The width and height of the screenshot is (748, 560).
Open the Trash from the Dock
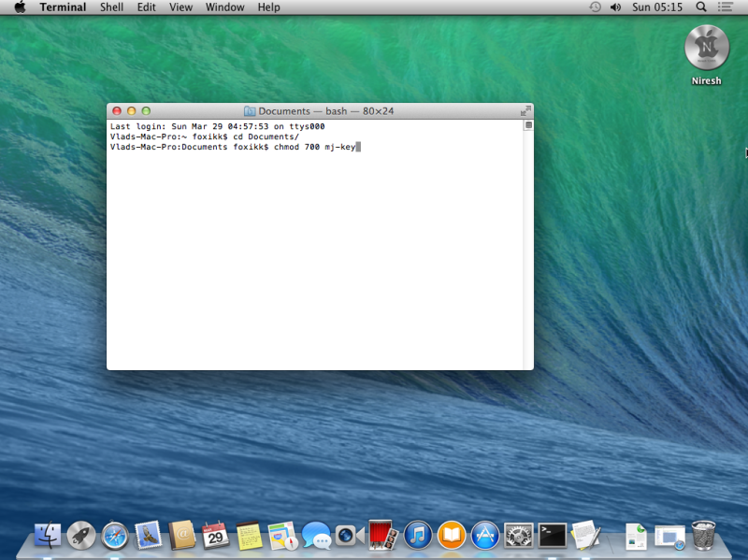pyautogui.click(x=704, y=535)
